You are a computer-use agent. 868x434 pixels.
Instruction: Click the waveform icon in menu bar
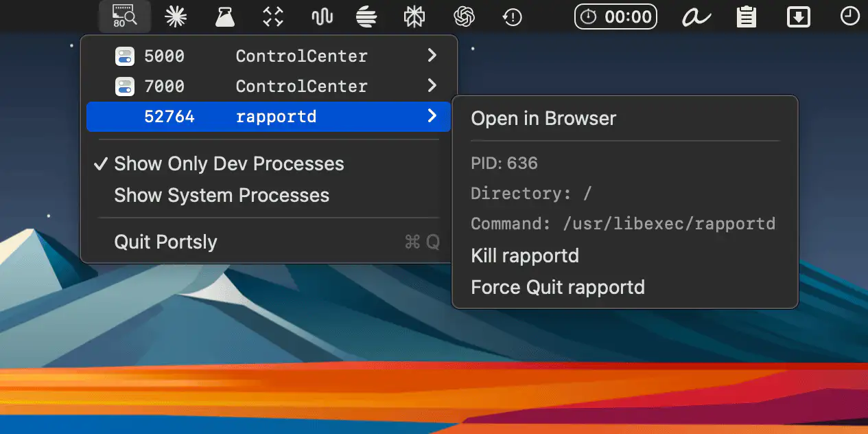(322, 16)
